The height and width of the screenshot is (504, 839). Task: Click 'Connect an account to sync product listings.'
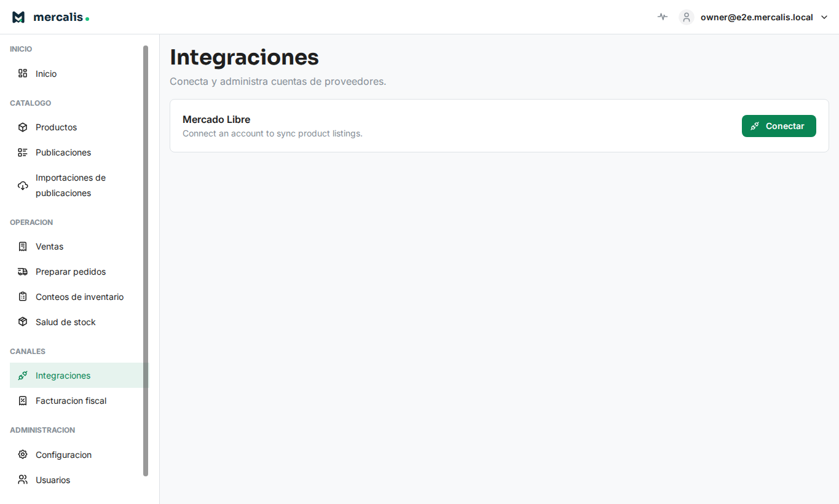tap(272, 133)
